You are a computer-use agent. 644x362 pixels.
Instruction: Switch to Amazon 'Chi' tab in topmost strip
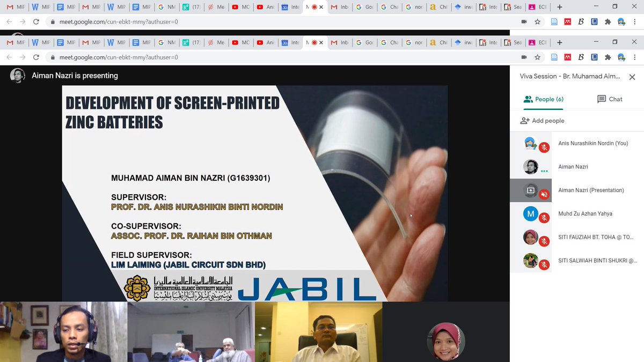tap(438, 7)
